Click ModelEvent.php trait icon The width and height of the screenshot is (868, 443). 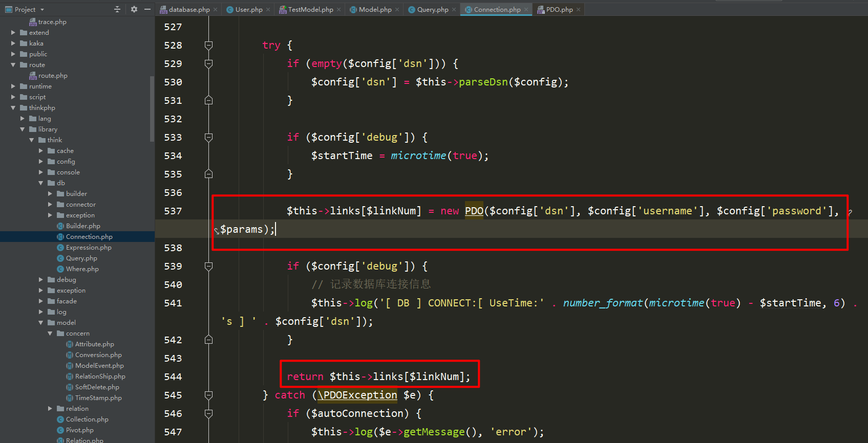point(70,366)
